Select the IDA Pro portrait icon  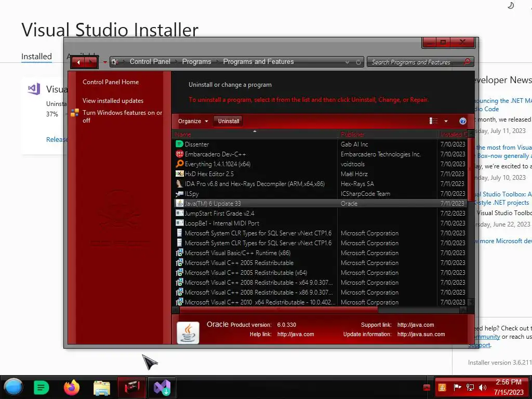pyautogui.click(x=179, y=183)
